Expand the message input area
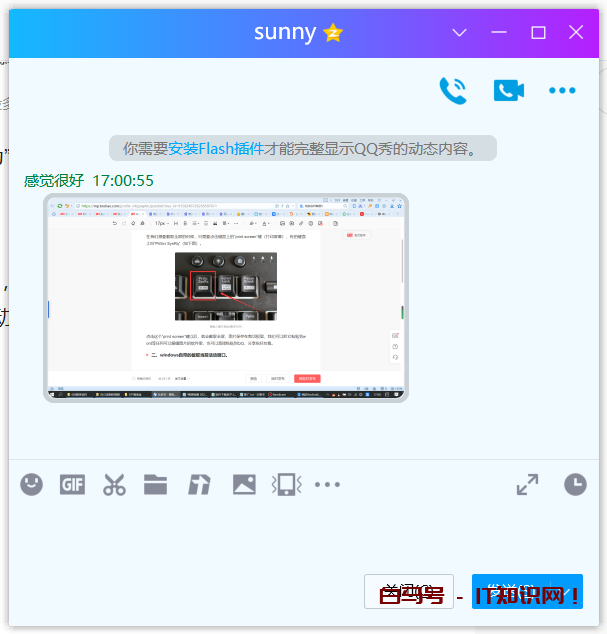607x634 pixels. (528, 484)
